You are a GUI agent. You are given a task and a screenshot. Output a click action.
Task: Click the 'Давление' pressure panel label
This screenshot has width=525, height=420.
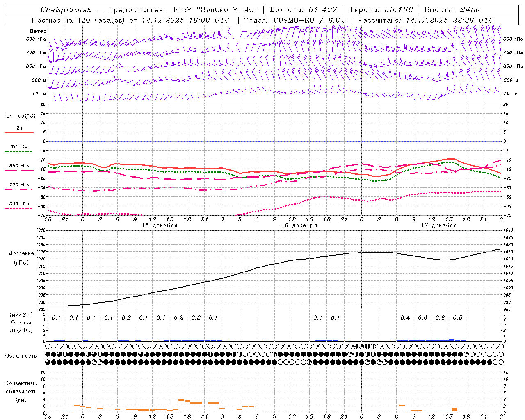21,253
